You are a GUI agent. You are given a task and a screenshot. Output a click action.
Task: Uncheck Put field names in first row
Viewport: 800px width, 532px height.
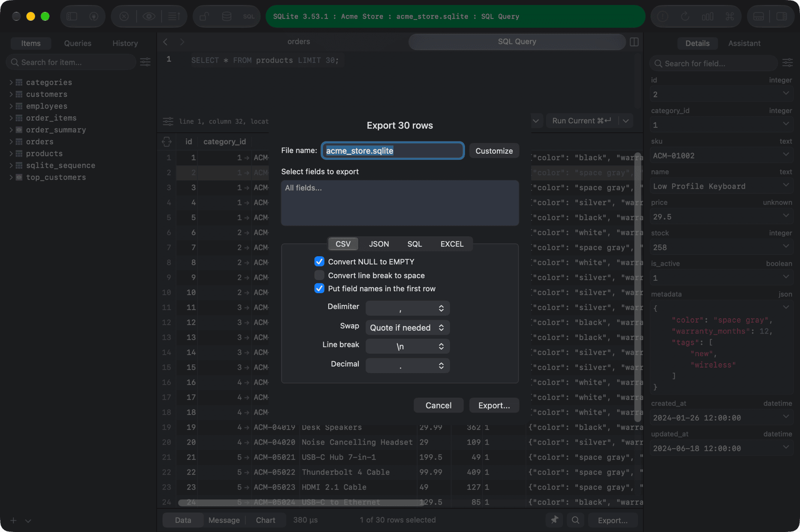click(x=319, y=288)
